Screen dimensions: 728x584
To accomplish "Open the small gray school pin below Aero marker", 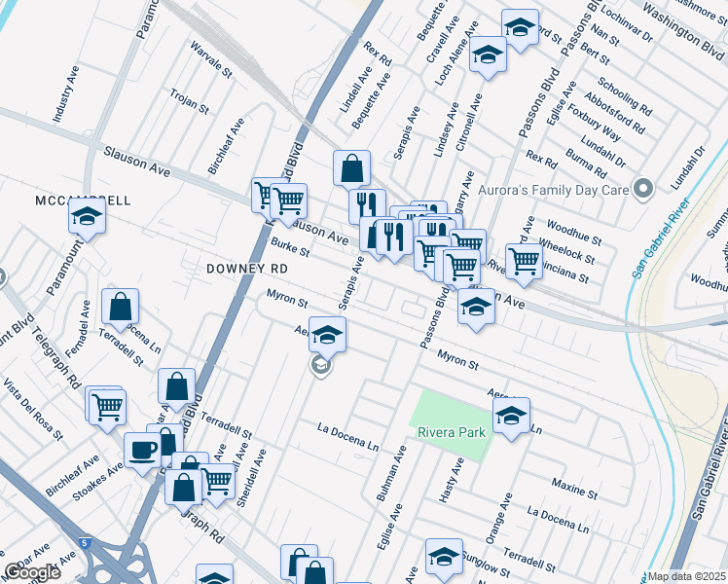I will click(320, 366).
